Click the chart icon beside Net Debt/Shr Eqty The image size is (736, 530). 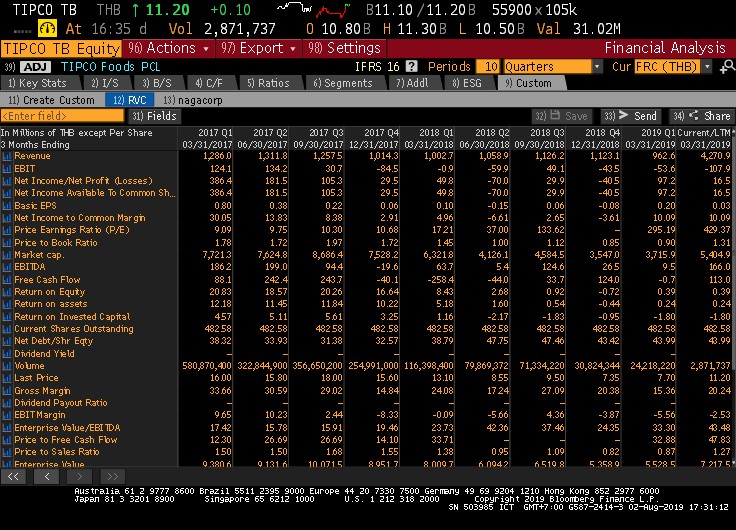point(7,341)
